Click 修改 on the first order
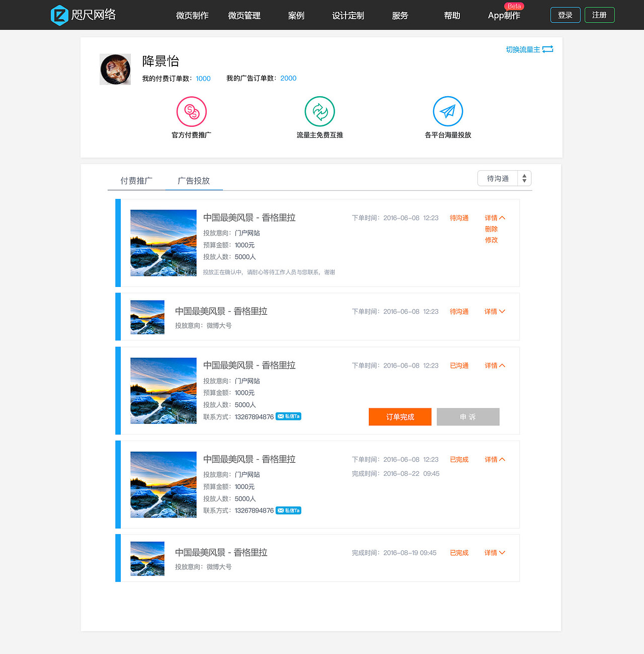 click(x=492, y=240)
